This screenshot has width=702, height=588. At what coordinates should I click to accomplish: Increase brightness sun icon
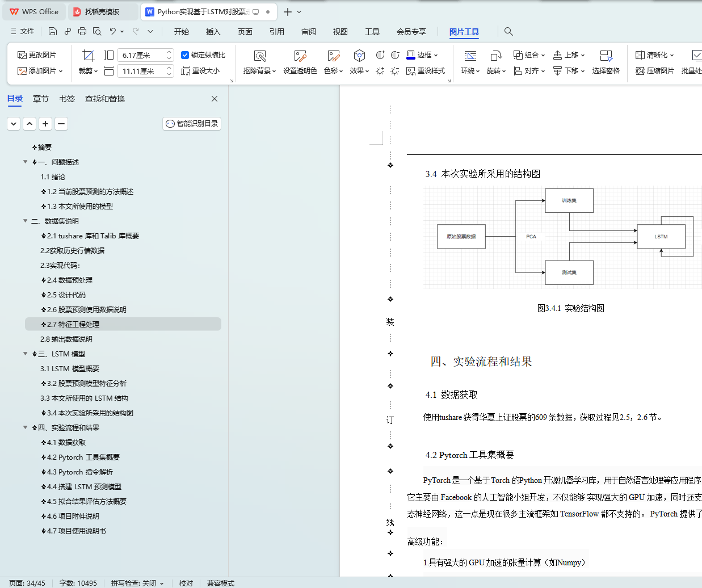380,71
